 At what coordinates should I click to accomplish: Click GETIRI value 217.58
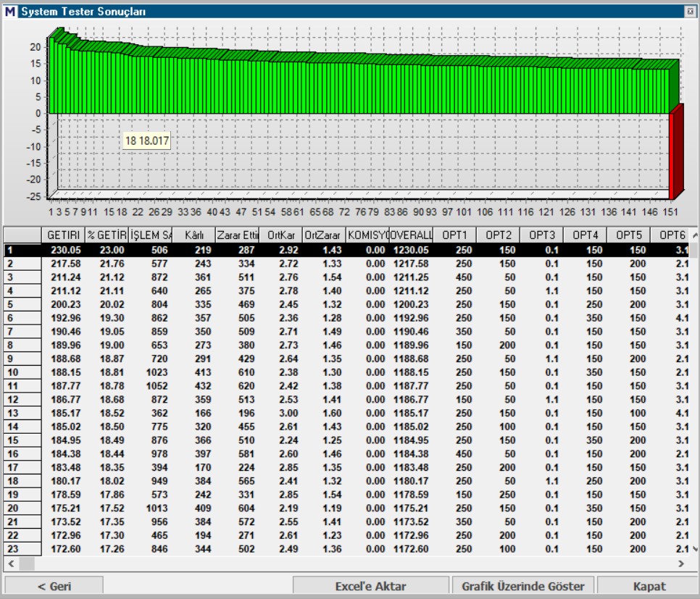(x=66, y=264)
